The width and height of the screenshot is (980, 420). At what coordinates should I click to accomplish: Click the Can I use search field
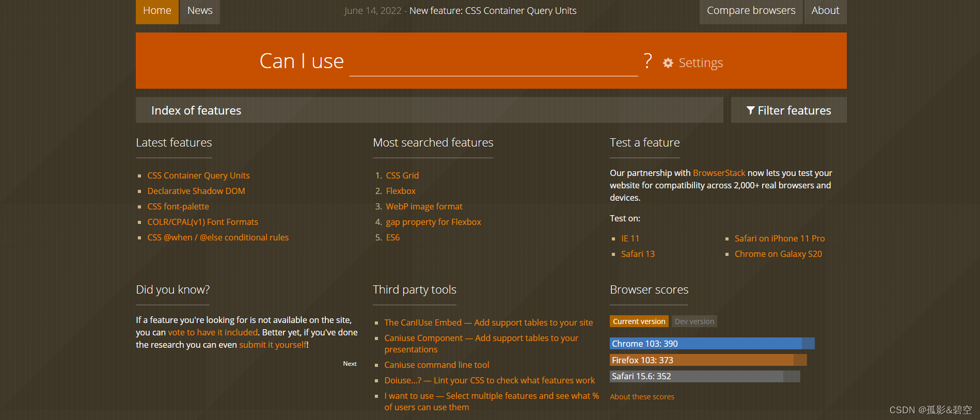point(494,62)
